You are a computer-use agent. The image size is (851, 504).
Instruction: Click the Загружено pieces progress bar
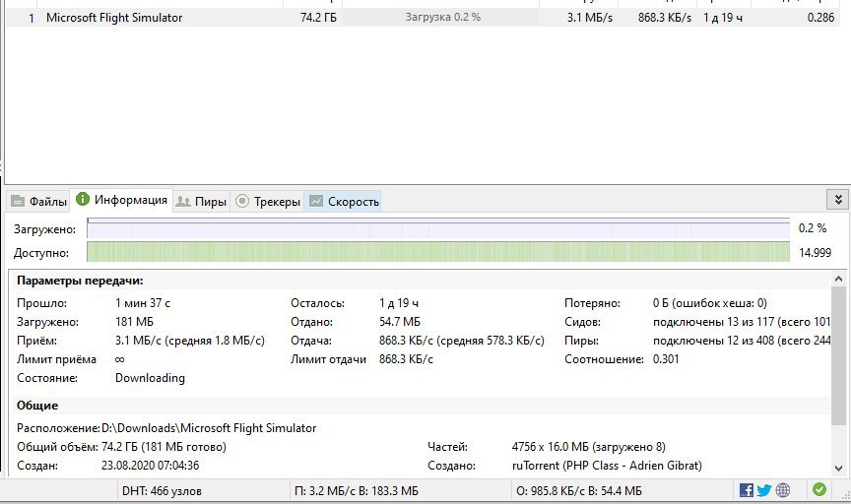pyautogui.click(x=438, y=228)
